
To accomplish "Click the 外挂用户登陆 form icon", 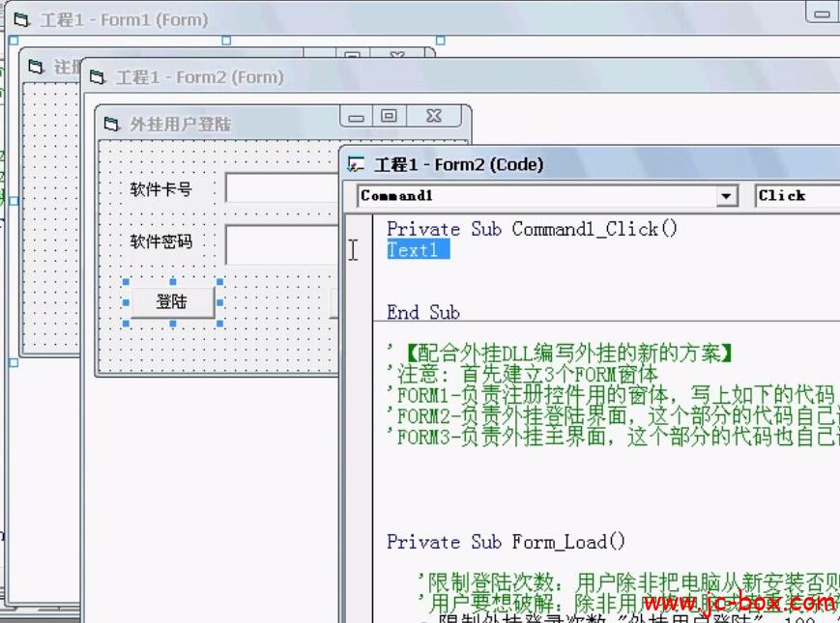I will (x=111, y=124).
